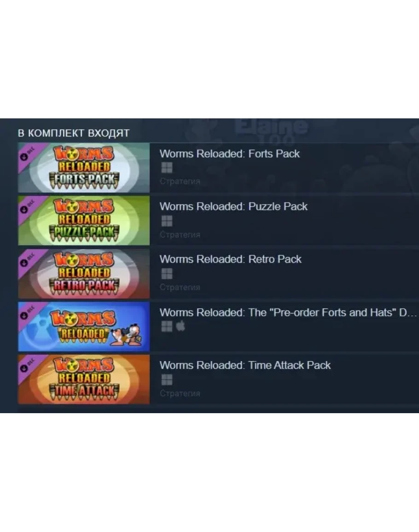The width and height of the screenshot is (419, 532).
Task: Click the Windows icon under Forts Pack
Action: 167,168
